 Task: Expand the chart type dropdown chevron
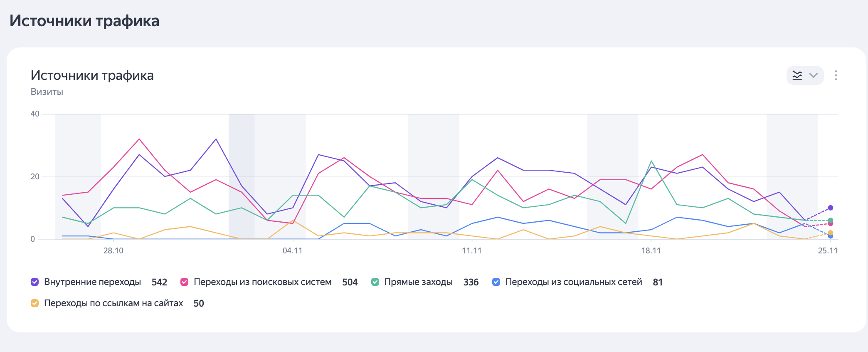click(x=813, y=75)
